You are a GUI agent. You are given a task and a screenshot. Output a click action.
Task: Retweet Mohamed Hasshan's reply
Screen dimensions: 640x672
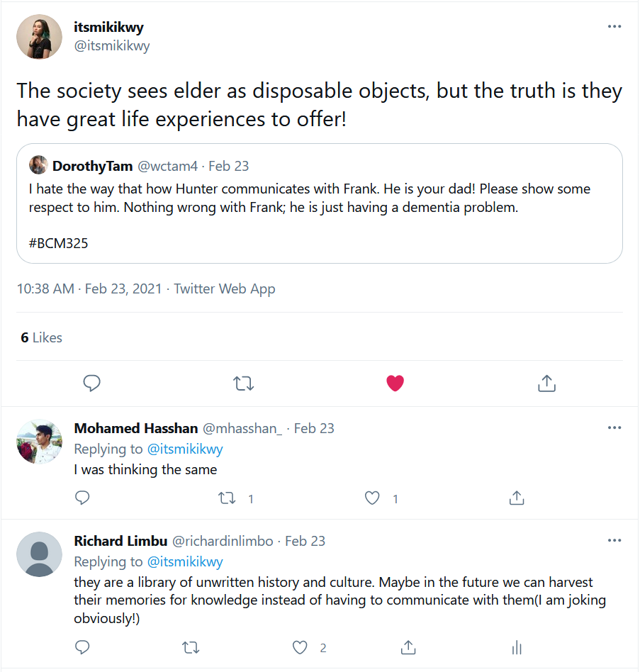pyautogui.click(x=228, y=498)
